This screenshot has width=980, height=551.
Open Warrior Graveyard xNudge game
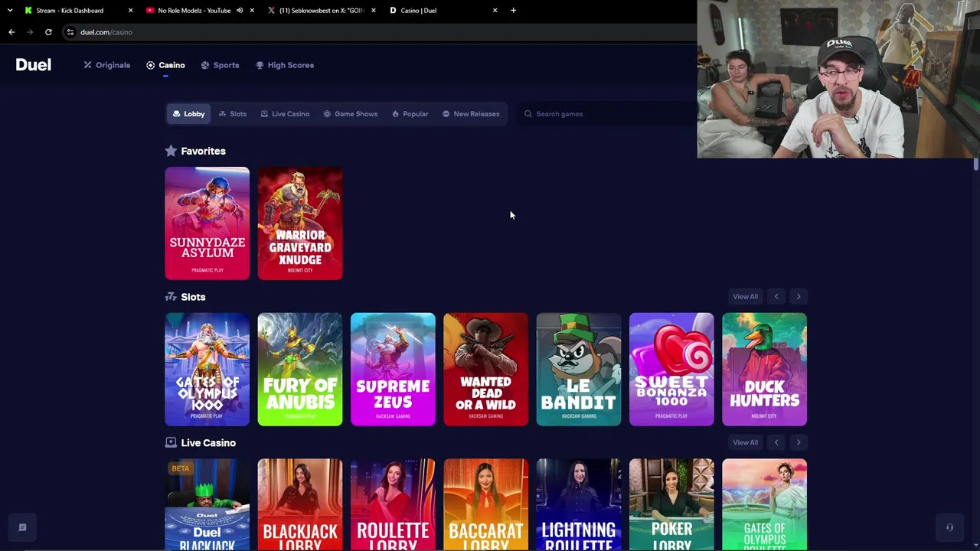300,223
